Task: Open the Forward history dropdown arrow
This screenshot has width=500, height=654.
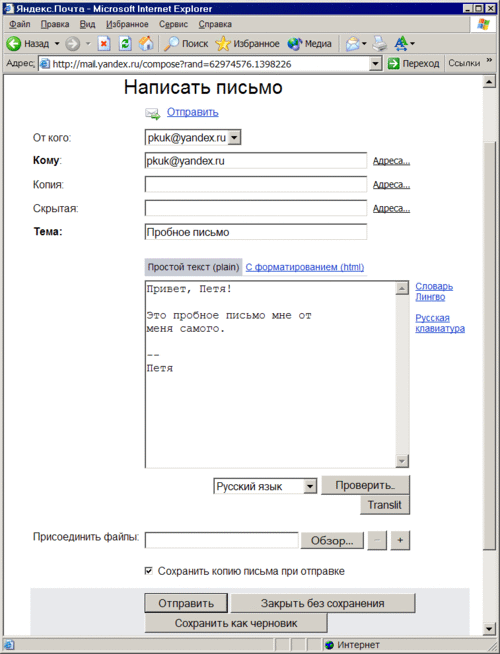Action: click(x=88, y=43)
